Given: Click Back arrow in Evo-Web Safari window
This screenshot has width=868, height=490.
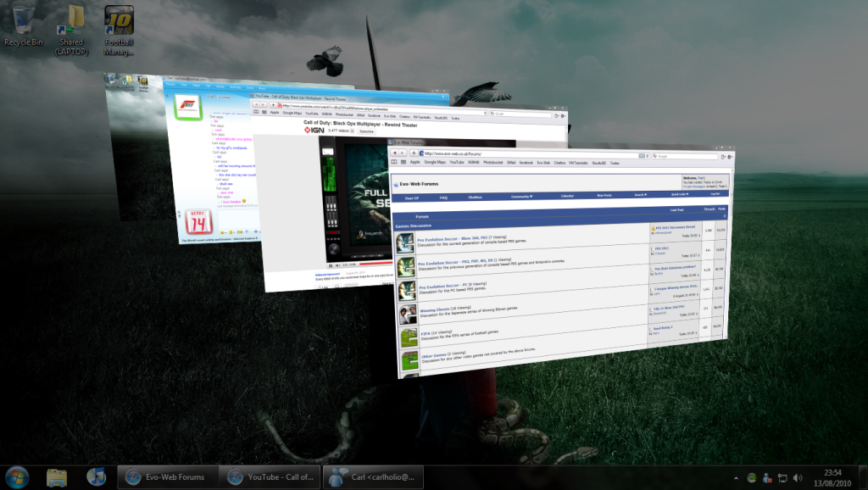Looking at the screenshot, I should pyautogui.click(x=394, y=153).
